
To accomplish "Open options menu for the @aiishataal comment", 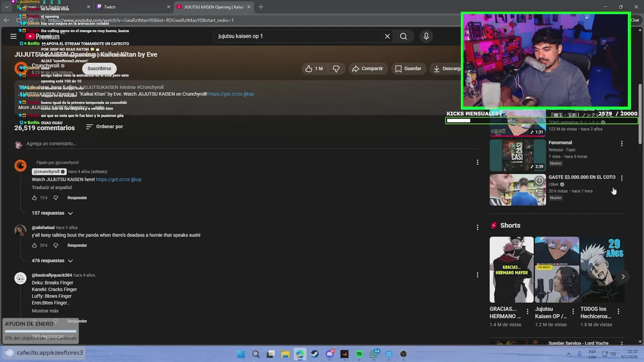I will 477,227.
